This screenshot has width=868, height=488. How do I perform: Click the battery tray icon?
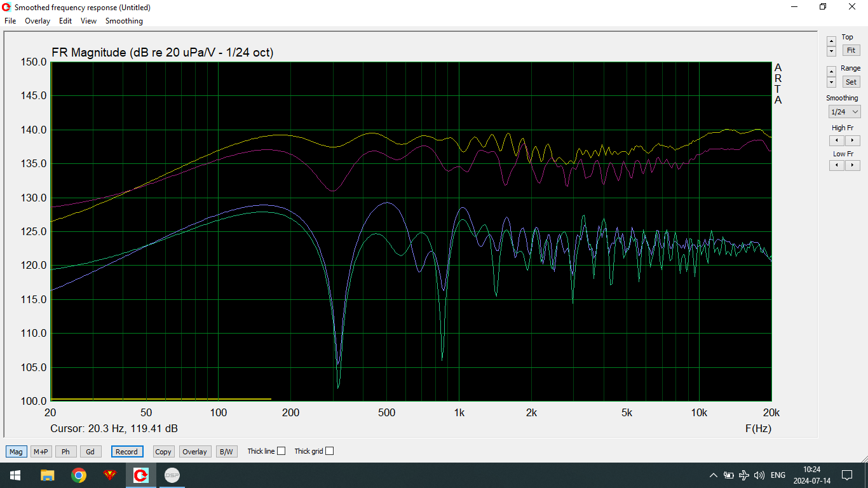[x=729, y=475]
